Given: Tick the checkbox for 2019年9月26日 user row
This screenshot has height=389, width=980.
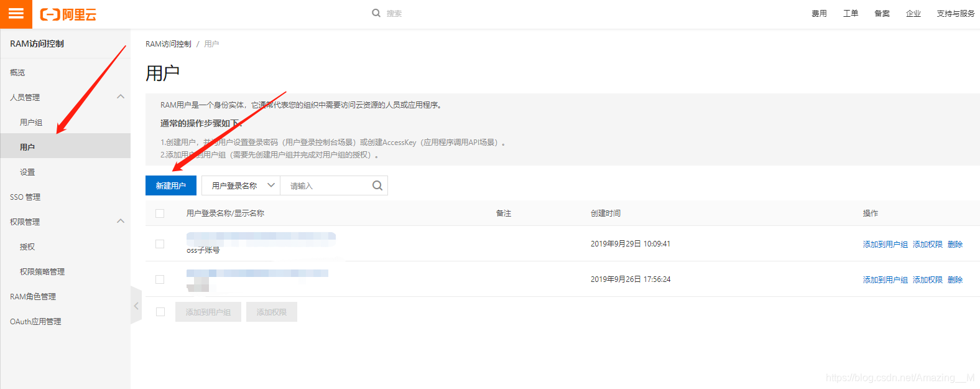Looking at the screenshot, I should 160,279.
